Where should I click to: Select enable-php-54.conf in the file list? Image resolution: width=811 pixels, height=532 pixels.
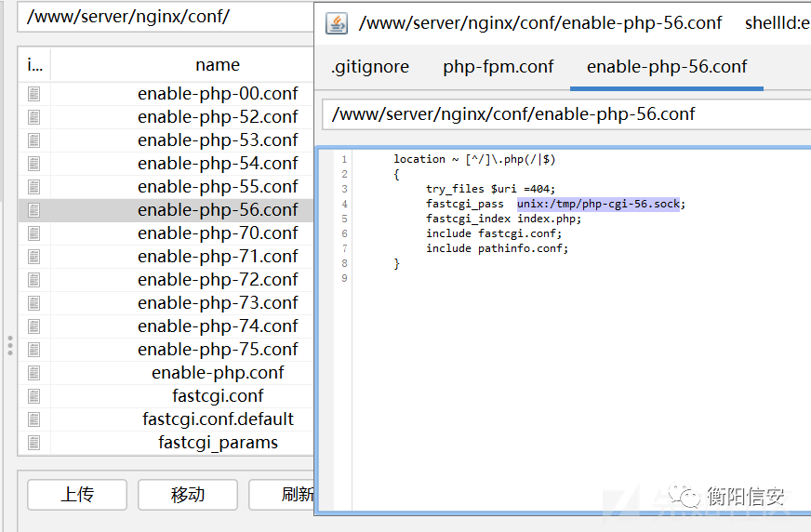point(218,164)
